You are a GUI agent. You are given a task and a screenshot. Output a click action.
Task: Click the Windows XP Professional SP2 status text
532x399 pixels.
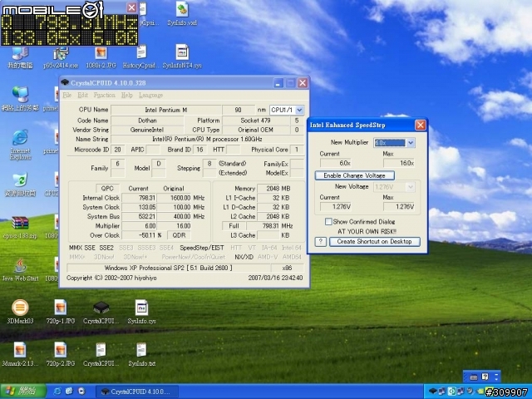(169, 268)
